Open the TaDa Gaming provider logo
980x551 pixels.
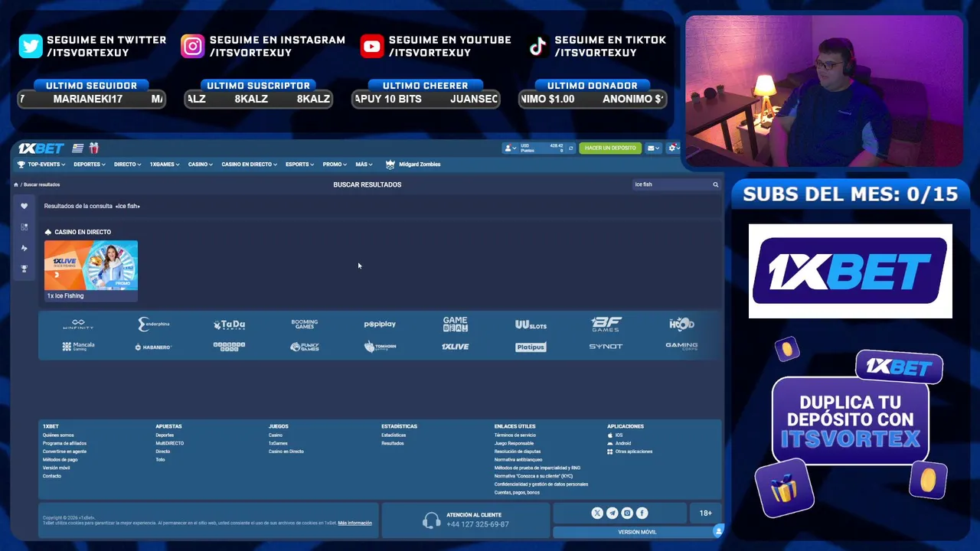(229, 324)
